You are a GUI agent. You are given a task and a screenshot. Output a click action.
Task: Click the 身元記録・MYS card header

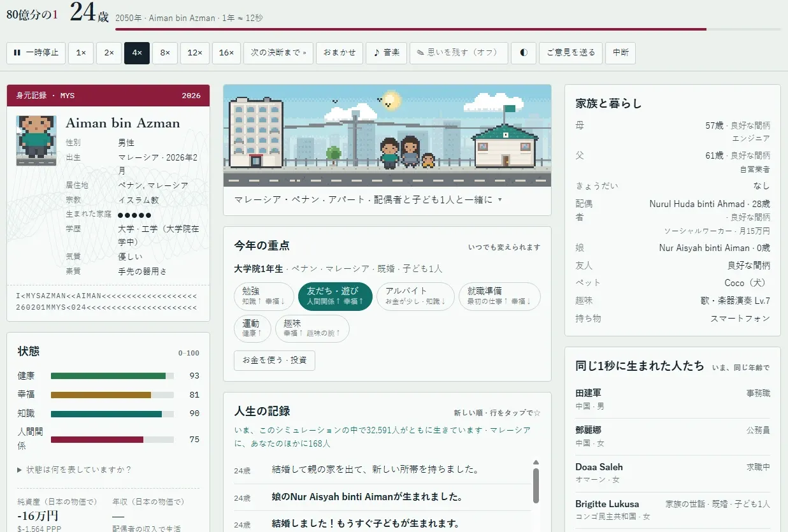click(x=108, y=96)
